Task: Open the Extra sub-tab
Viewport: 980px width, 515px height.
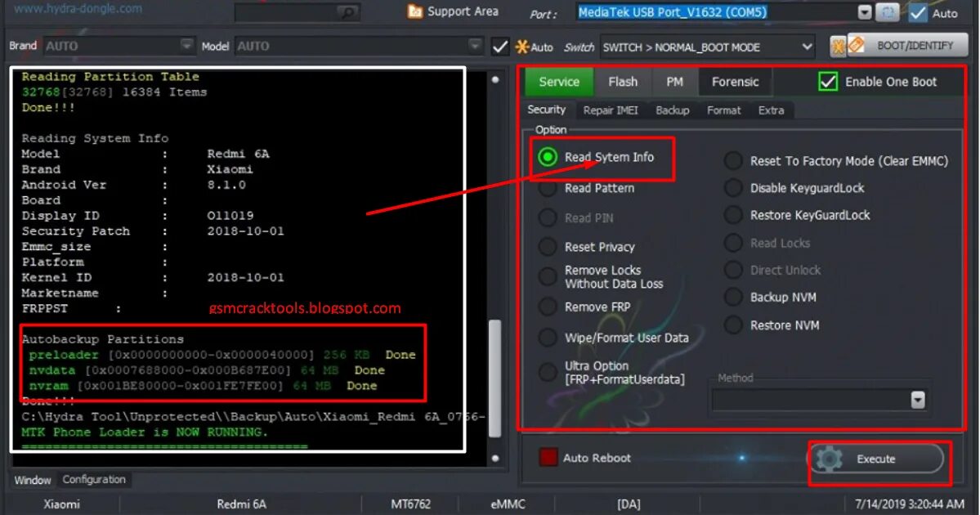Action: click(x=772, y=110)
